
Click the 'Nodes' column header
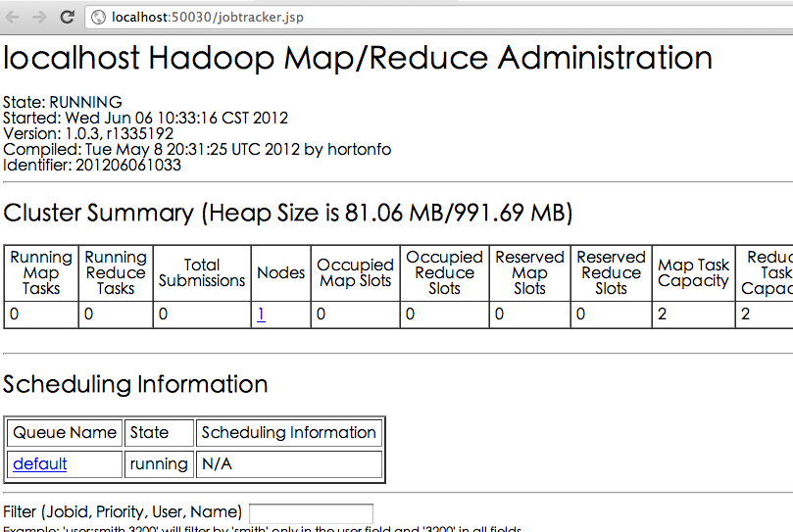click(x=281, y=273)
